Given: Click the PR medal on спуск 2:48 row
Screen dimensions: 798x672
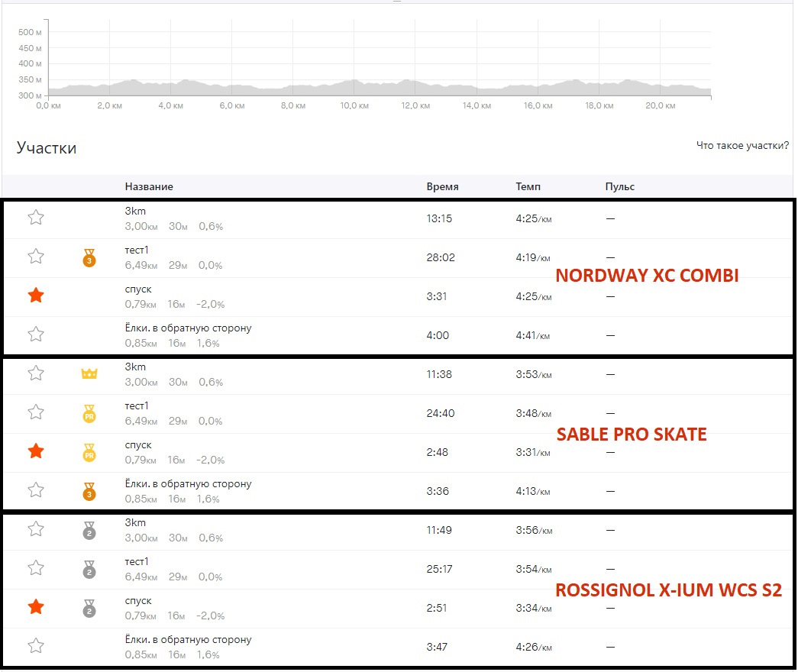Looking at the screenshot, I should pyautogui.click(x=89, y=454).
